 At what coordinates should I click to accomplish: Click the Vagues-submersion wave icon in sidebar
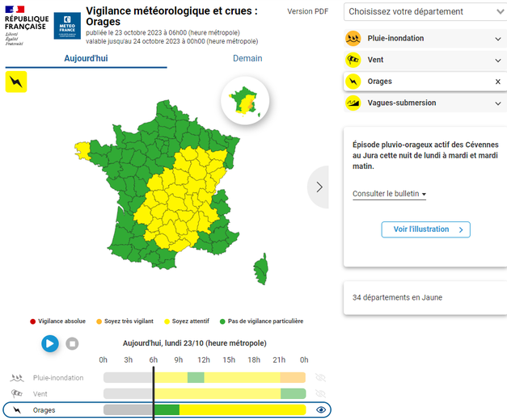[353, 103]
